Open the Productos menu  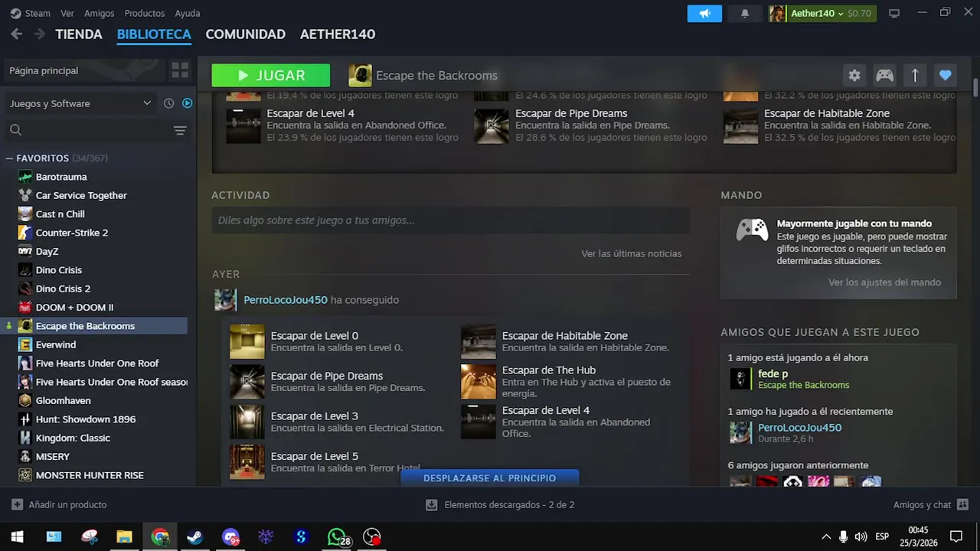[144, 13]
